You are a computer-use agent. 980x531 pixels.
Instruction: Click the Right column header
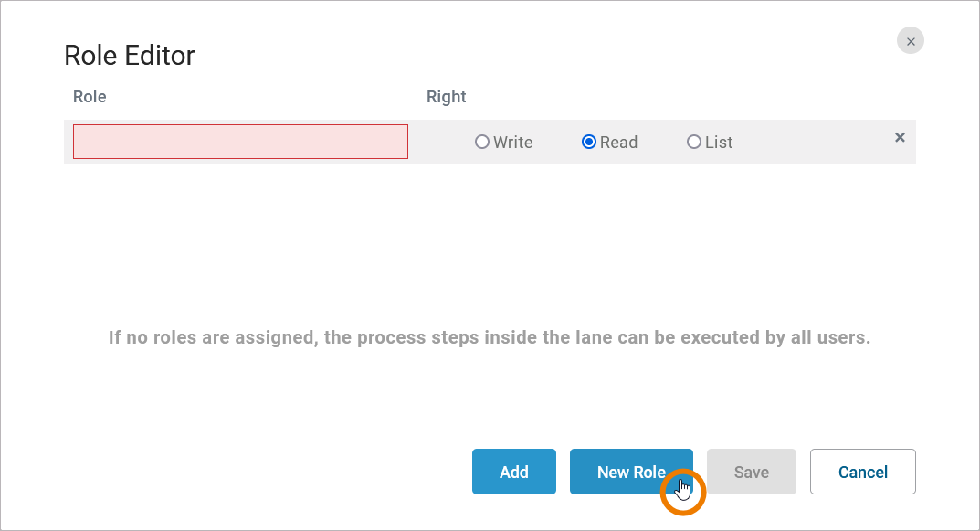pyautogui.click(x=446, y=97)
